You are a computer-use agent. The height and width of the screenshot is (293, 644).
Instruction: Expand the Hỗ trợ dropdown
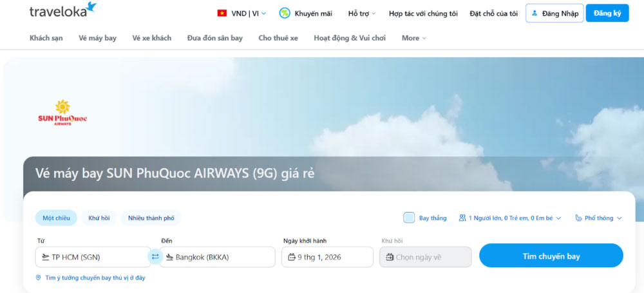(x=363, y=14)
